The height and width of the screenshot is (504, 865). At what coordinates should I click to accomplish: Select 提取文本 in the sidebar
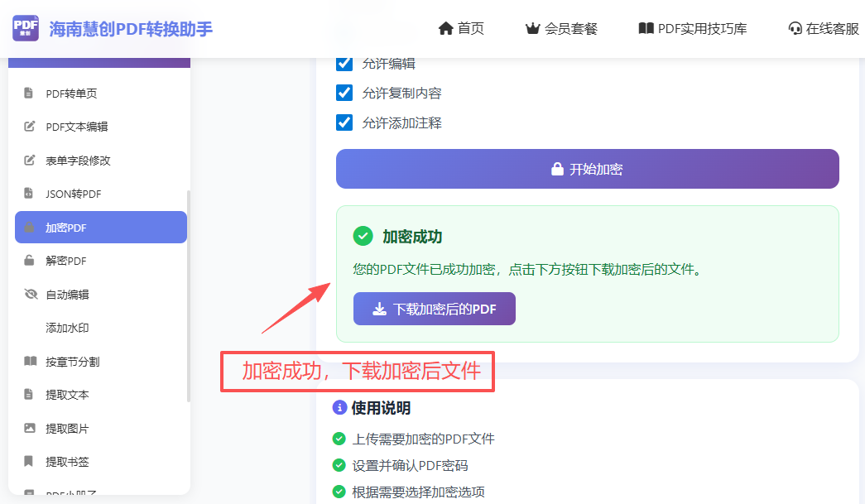(x=101, y=395)
